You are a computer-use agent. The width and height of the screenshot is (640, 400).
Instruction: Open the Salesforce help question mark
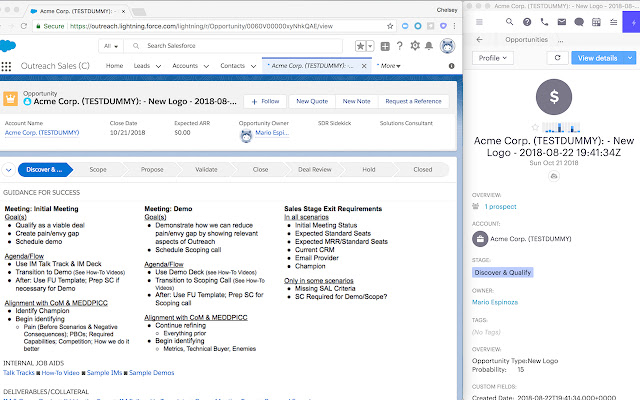click(397, 46)
